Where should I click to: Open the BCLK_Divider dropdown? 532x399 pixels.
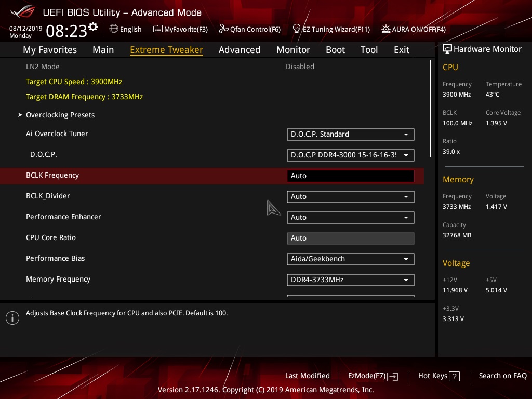351,197
